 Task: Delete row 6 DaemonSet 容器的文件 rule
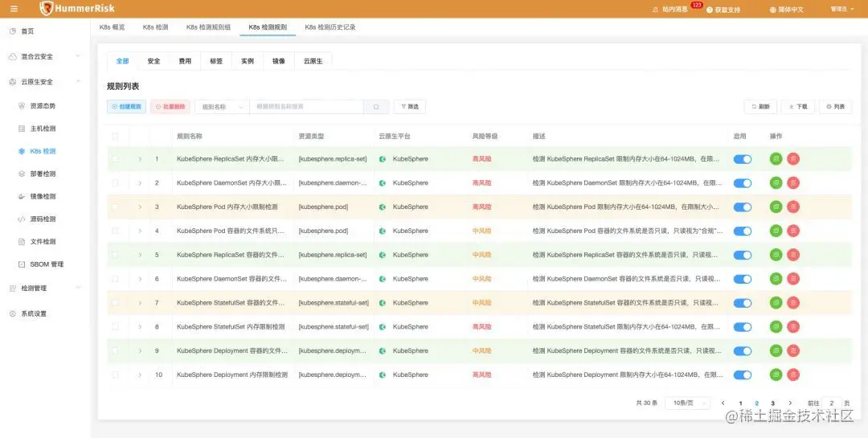click(793, 279)
